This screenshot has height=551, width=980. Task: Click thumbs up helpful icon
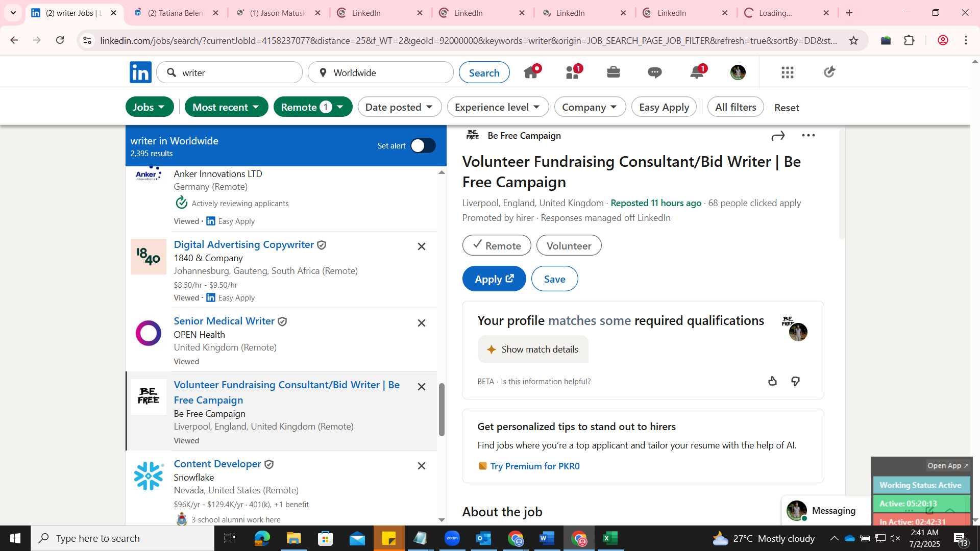coord(772,381)
